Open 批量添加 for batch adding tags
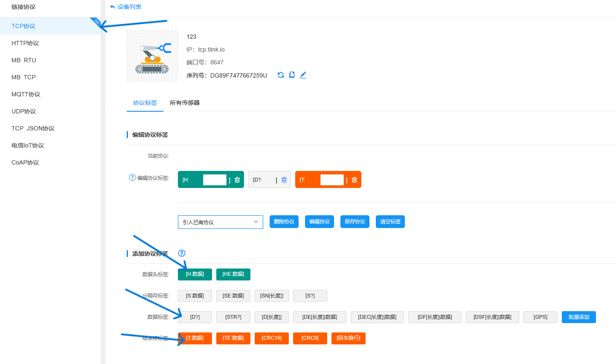This screenshot has height=364, width=616. [x=578, y=317]
